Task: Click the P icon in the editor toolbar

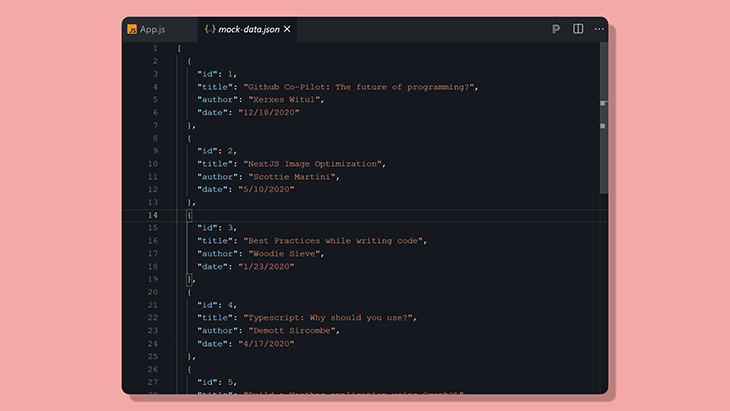Action: pos(556,30)
